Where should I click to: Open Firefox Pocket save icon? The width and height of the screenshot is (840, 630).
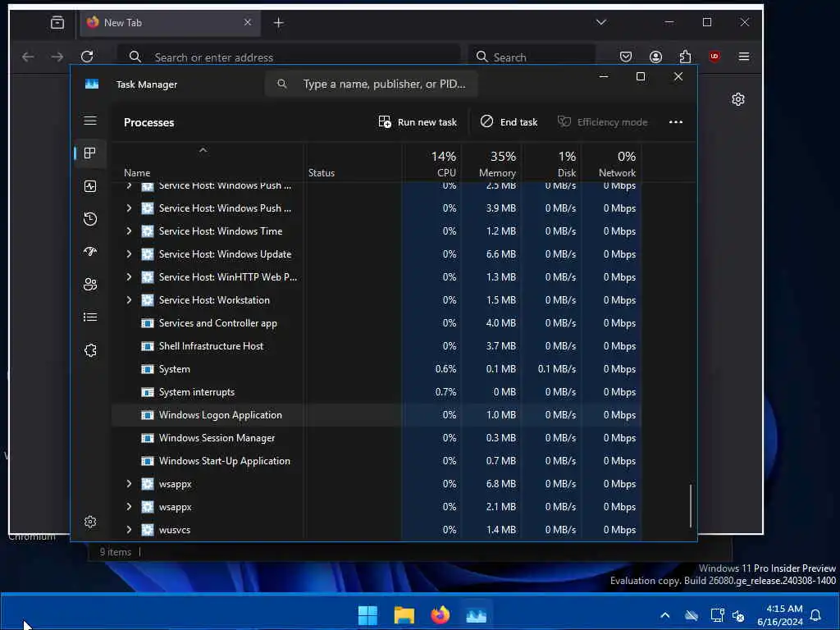pos(626,57)
